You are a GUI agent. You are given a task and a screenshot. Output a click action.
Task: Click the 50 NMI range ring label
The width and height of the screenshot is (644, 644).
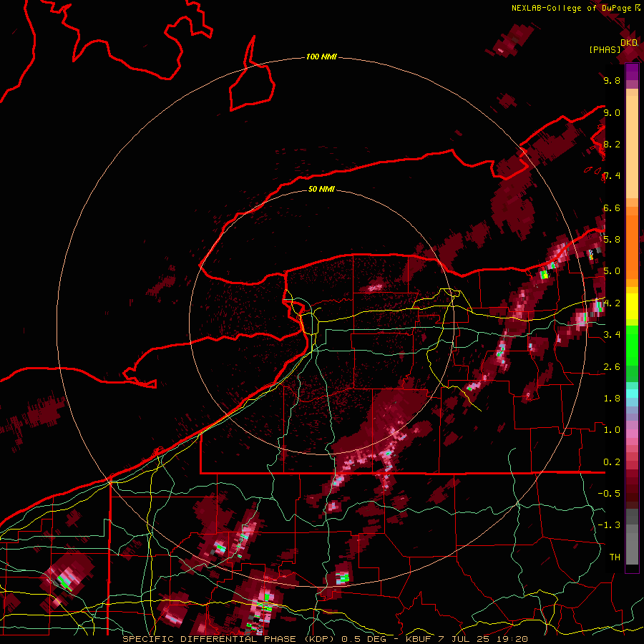[x=321, y=189]
